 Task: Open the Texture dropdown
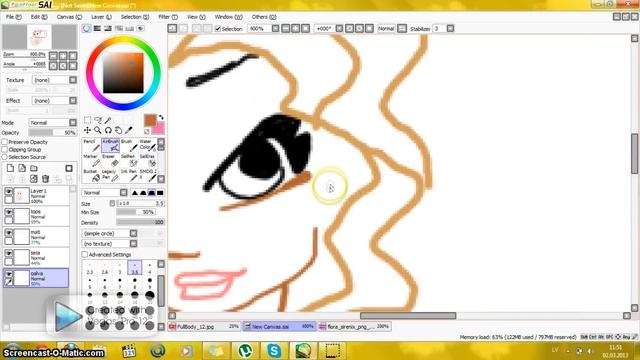(x=54, y=80)
